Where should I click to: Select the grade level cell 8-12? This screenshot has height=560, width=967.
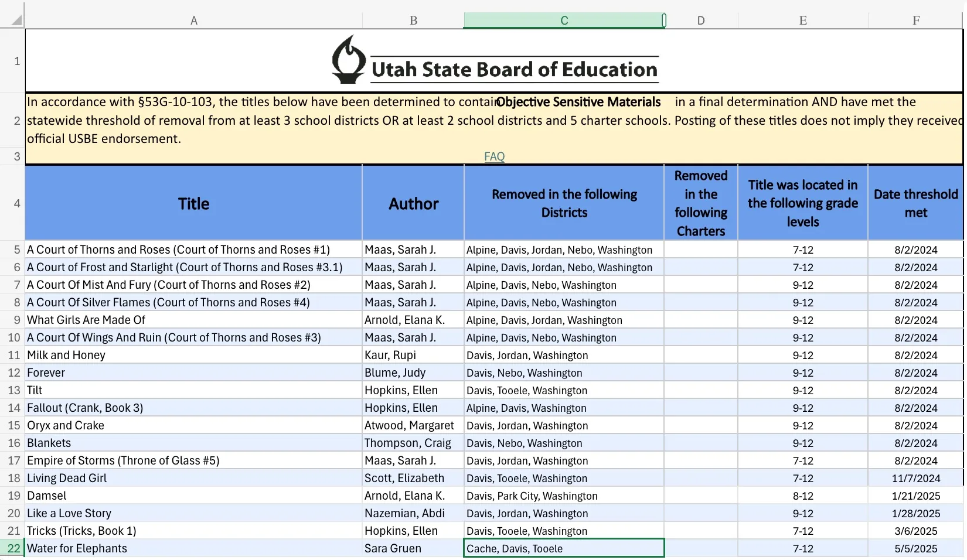(x=803, y=496)
